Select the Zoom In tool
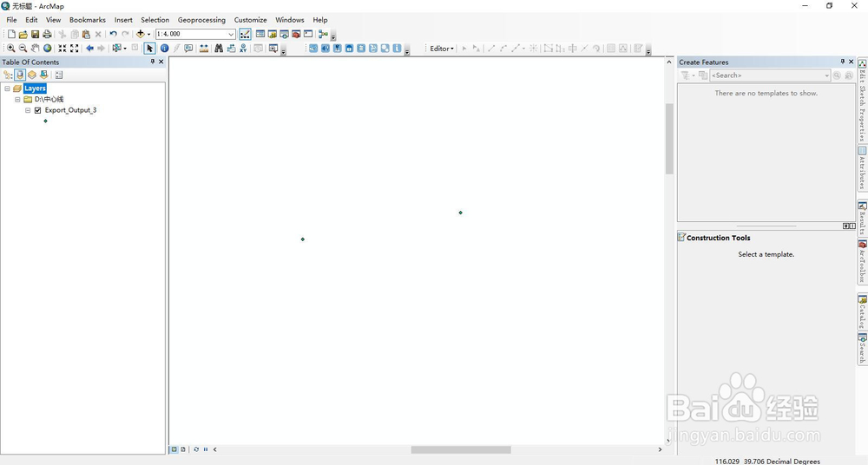Image resolution: width=868 pixels, height=465 pixels. pyautogui.click(x=11, y=49)
